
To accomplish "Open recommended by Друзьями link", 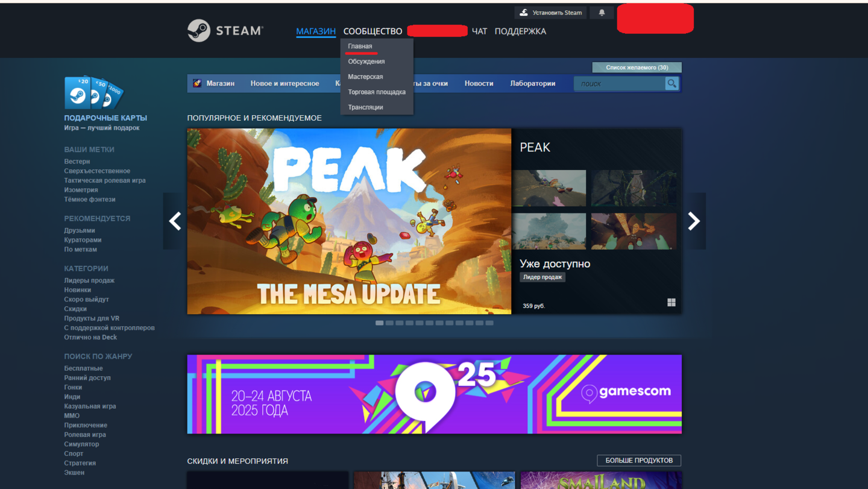I will click(x=80, y=230).
